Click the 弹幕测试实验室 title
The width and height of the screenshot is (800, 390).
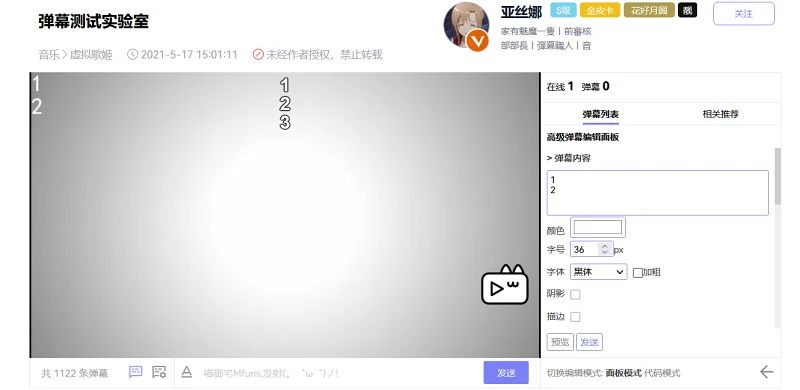coord(93,21)
